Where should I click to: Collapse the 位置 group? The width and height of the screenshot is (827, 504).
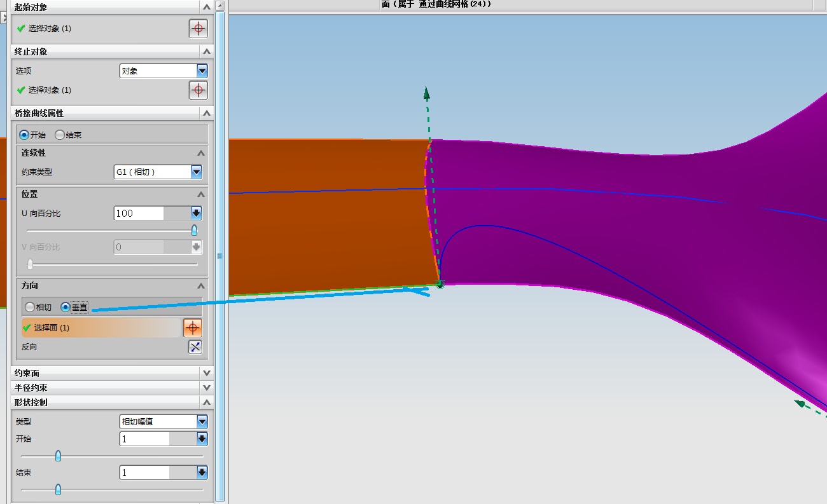tap(201, 194)
